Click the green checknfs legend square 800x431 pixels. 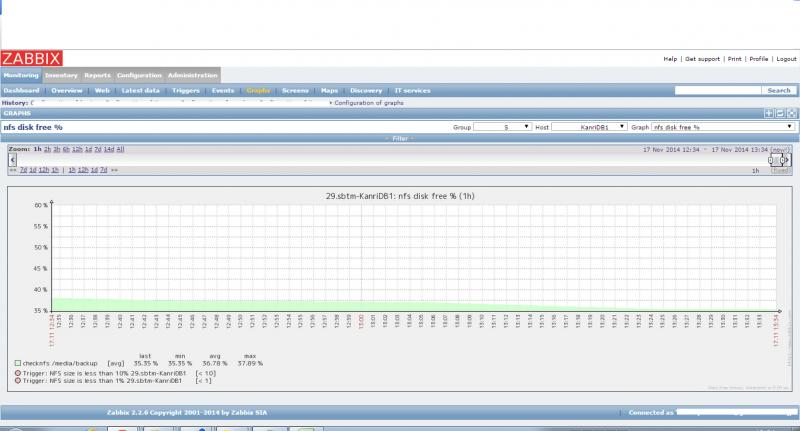(18, 363)
